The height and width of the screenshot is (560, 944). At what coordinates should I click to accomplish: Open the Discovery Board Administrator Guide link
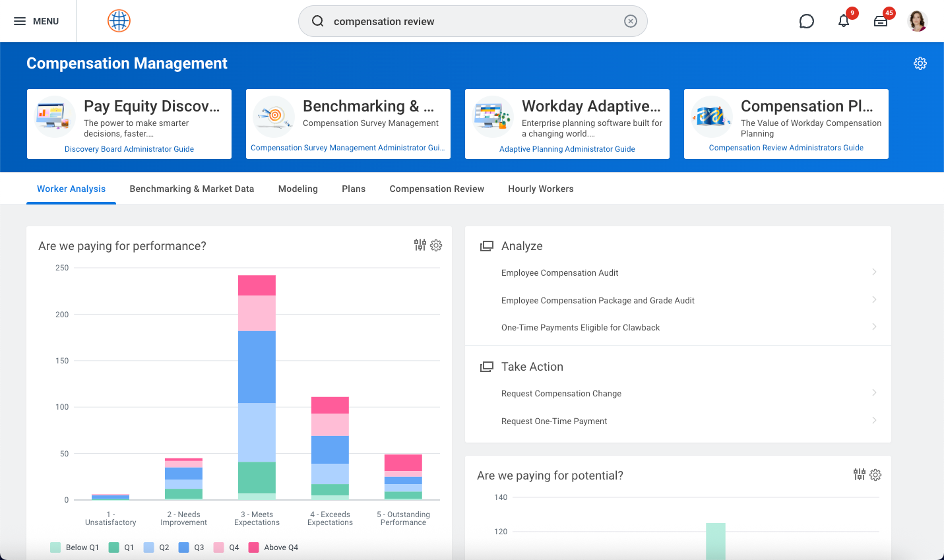pos(129,148)
